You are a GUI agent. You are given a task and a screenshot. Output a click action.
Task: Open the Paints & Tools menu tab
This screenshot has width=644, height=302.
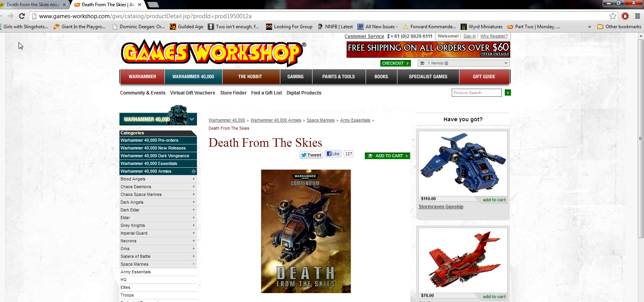338,77
